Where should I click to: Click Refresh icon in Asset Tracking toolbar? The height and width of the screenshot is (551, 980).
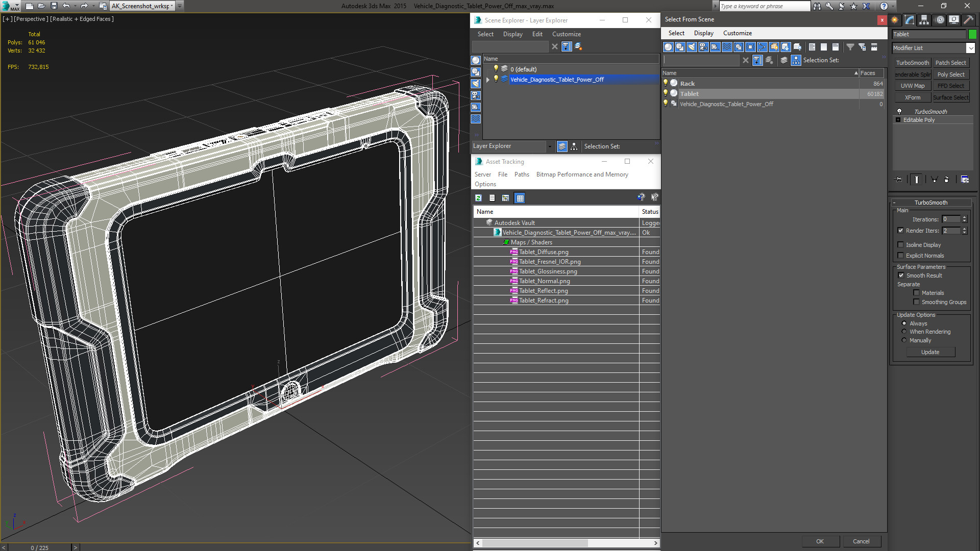(x=478, y=198)
